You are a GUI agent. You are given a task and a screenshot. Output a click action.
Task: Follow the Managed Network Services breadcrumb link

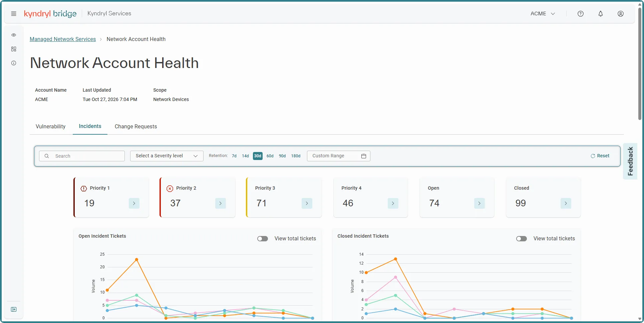pos(63,39)
